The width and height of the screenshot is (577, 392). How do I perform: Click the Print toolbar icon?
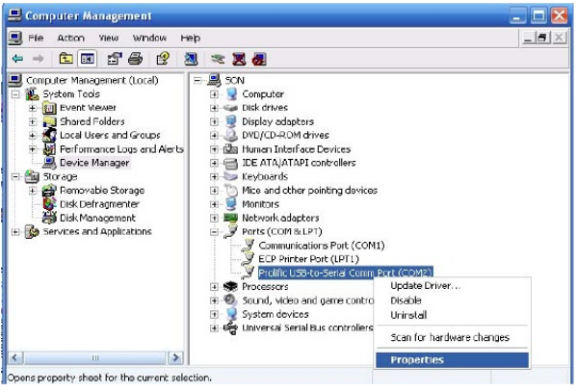[136, 59]
